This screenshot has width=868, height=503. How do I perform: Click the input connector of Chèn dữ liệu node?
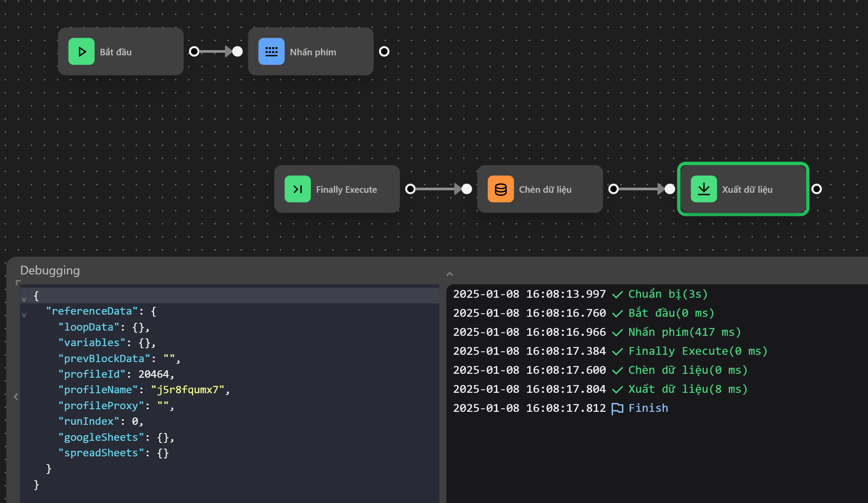[467, 189]
